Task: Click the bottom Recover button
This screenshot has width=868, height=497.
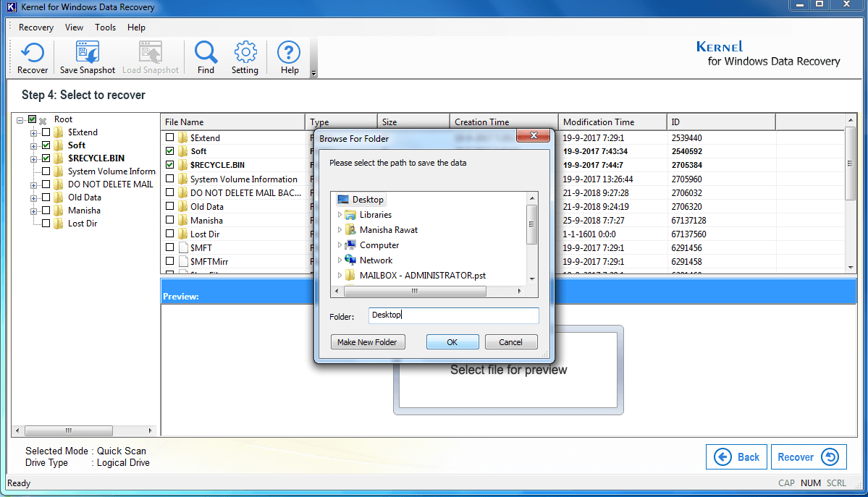Action: coord(808,457)
